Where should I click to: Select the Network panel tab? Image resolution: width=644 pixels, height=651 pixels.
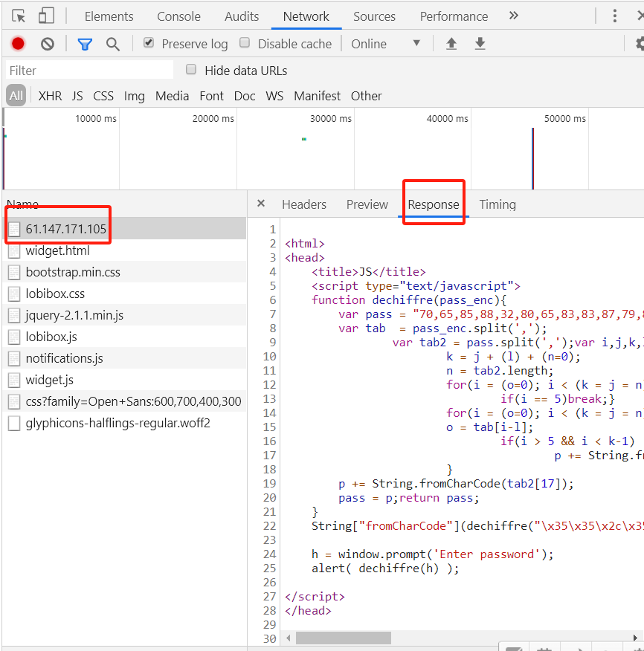[x=306, y=16]
